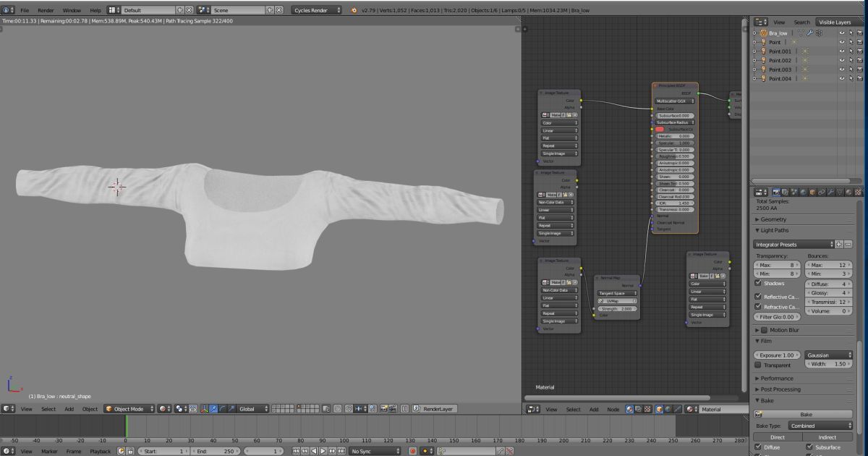The image size is (868, 456).
Task: Open the Object properties tab icon
Action: click(x=813, y=192)
